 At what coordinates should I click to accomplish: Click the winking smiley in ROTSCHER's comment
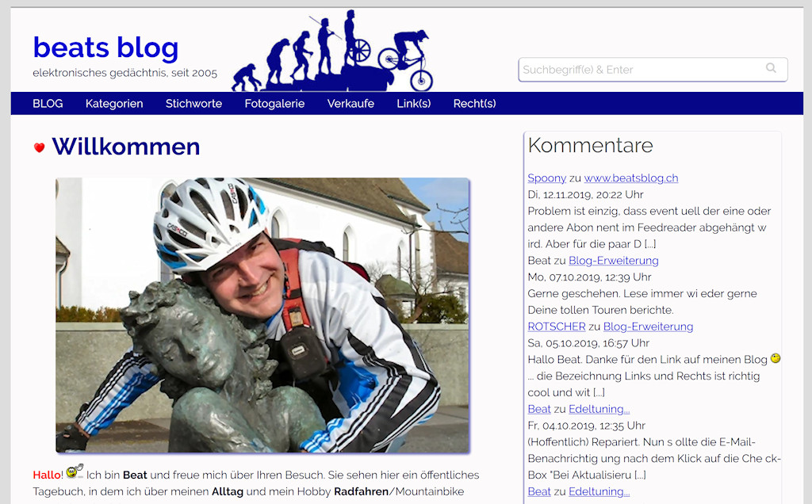[776, 358]
